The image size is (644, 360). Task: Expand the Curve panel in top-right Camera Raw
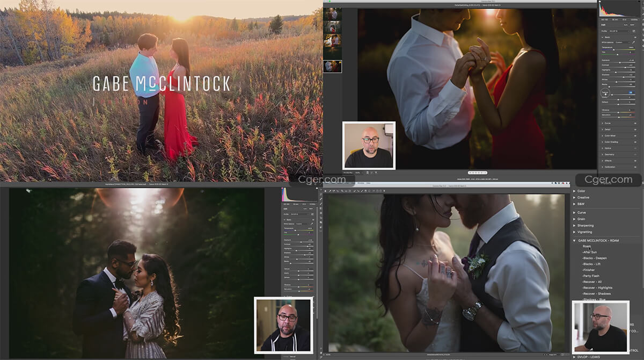[x=602, y=123]
